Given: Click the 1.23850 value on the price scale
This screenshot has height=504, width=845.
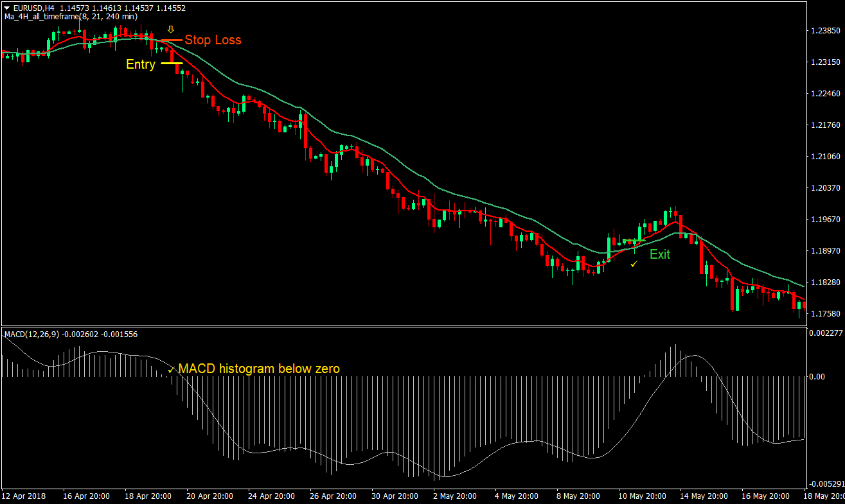Looking at the screenshot, I should [x=826, y=30].
